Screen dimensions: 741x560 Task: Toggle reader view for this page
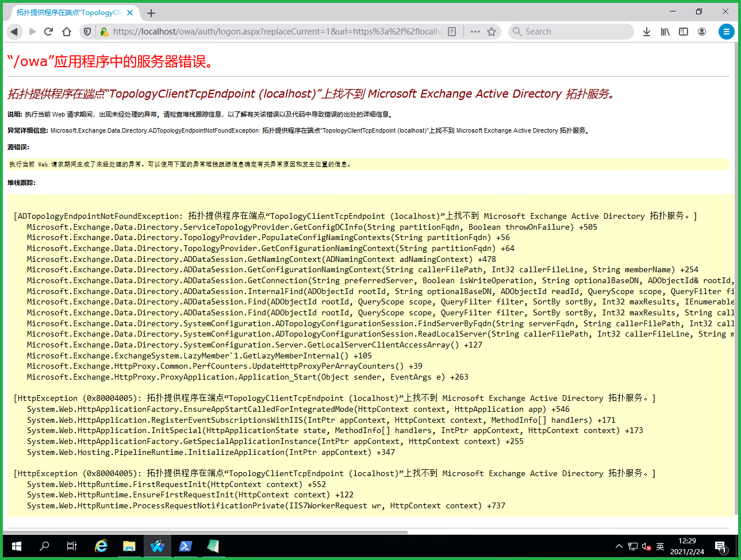(x=452, y=32)
